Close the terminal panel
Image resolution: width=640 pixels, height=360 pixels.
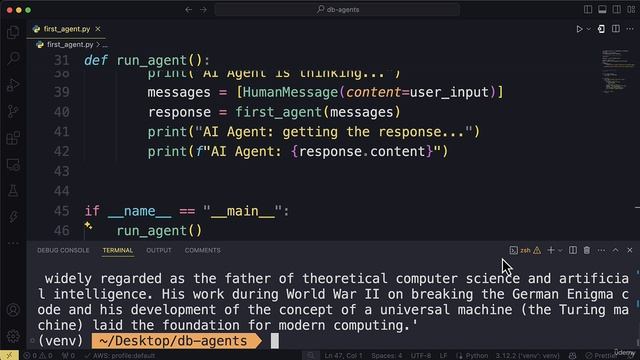630,250
